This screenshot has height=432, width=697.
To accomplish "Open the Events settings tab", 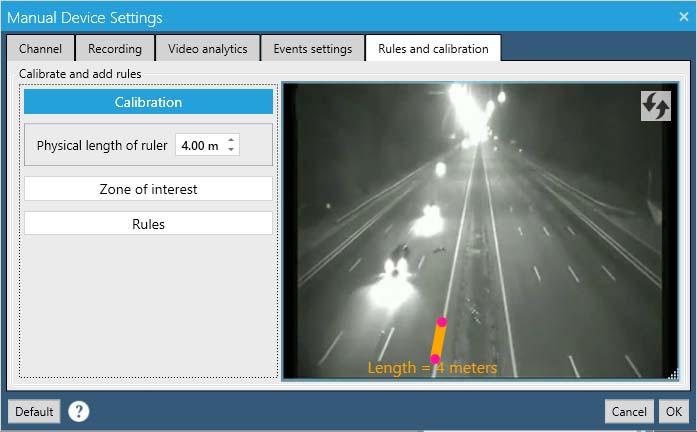I will point(312,48).
